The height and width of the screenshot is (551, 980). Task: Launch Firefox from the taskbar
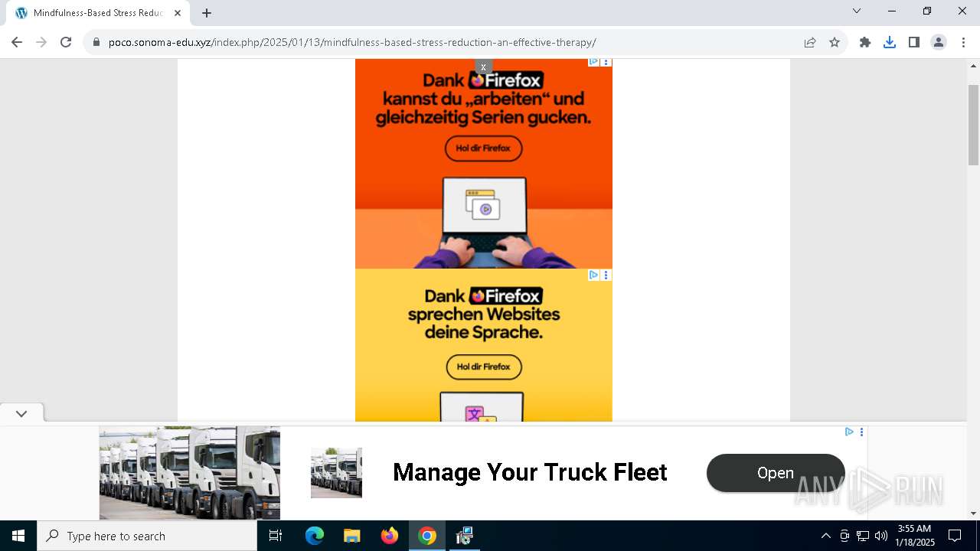[390, 536]
